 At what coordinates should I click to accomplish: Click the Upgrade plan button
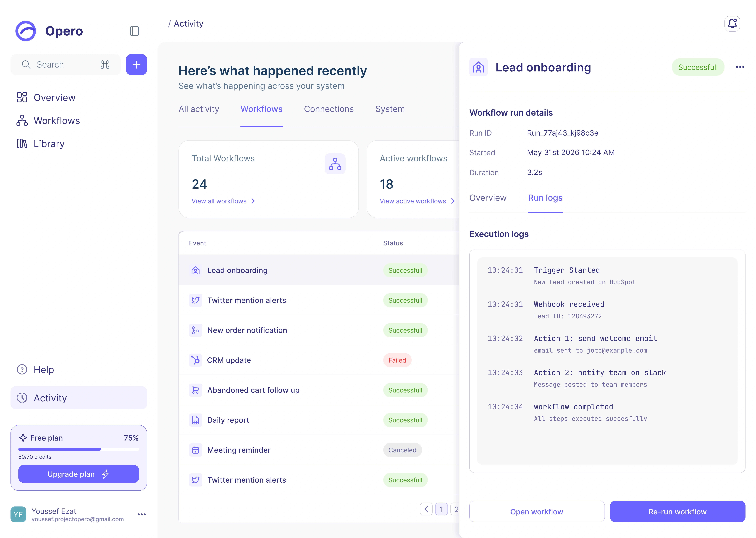pyautogui.click(x=79, y=474)
